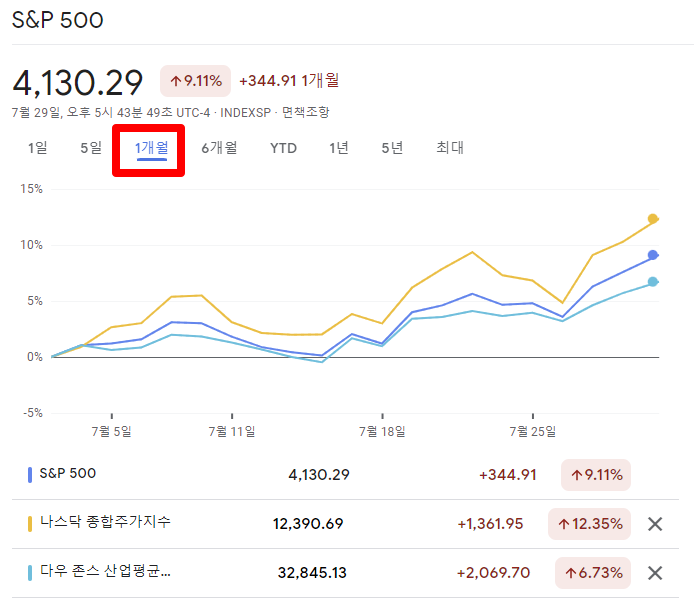Click the large 4,130.29 headline price
The width and height of the screenshot is (694, 605).
(x=77, y=83)
